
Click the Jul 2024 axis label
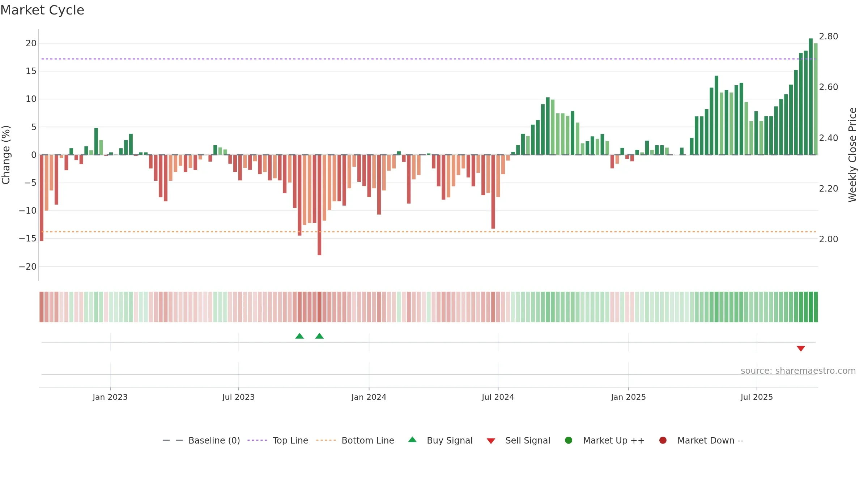(498, 397)
